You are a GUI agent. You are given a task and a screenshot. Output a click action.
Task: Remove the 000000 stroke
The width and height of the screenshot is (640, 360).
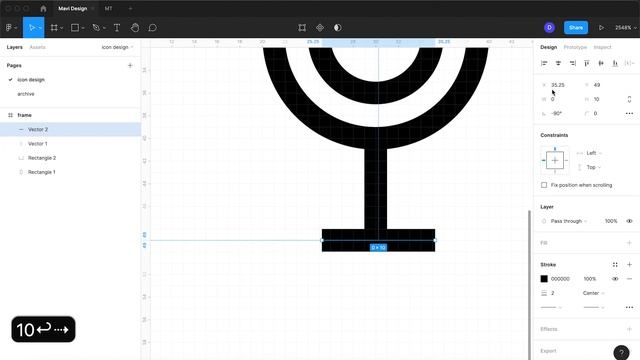(x=629, y=279)
